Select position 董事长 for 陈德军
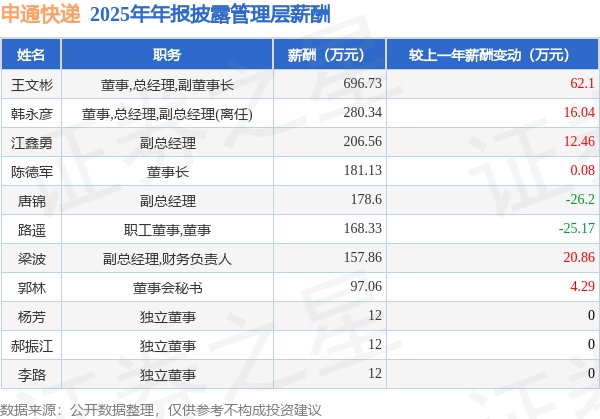Screen dimensions: 600x419 [x=168, y=172]
